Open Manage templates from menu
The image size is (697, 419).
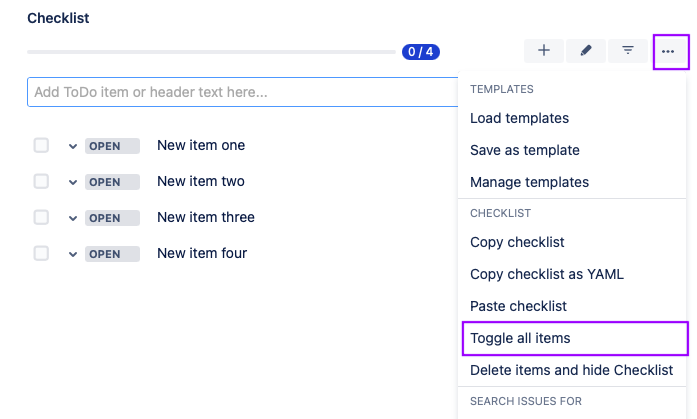click(529, 182)
